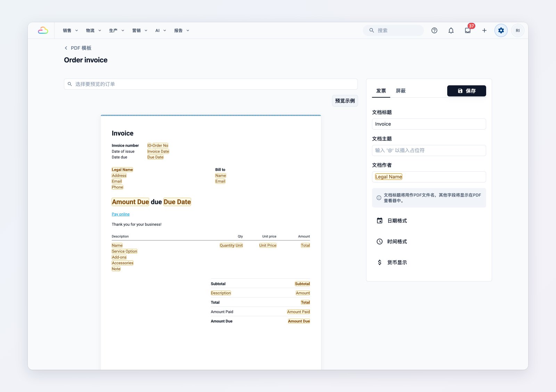Click the 保存 button
Viewport: 556px width, 392px height.
tap(467, 91)
